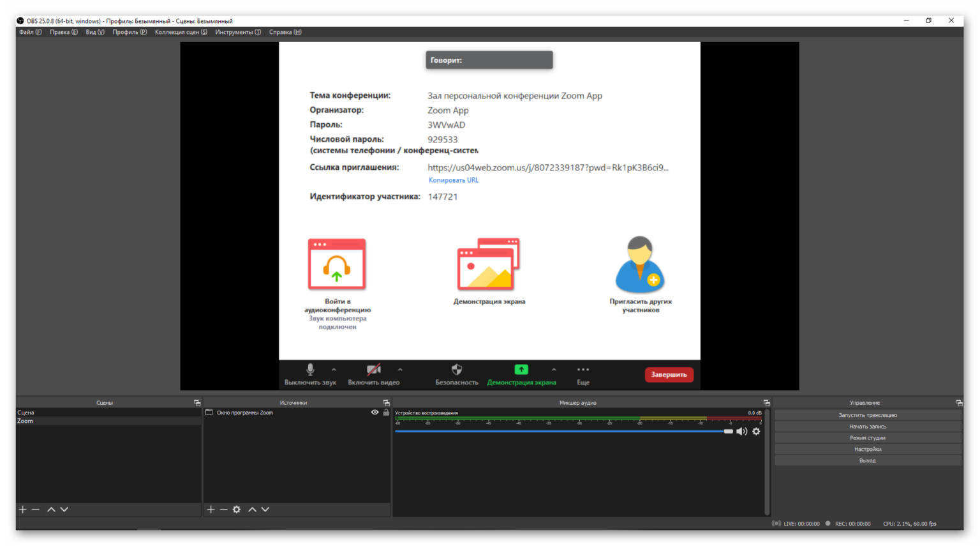The image size is (980, 546).
Task: Toggle Режим студии
Action: [868, 438]
